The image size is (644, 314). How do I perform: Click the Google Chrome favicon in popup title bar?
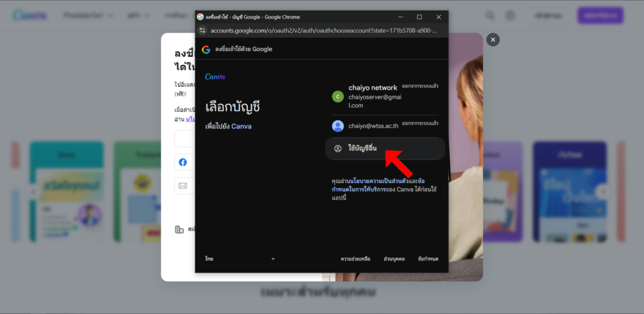coord(200,17)
